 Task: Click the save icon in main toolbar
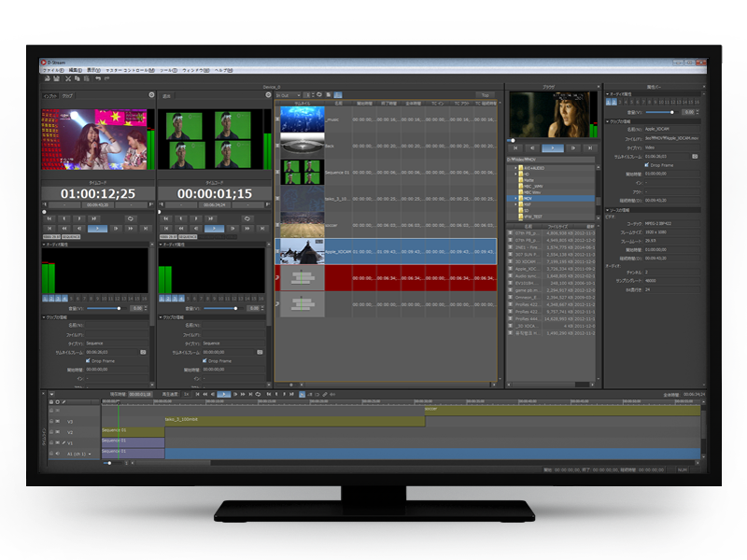[56, 78]
